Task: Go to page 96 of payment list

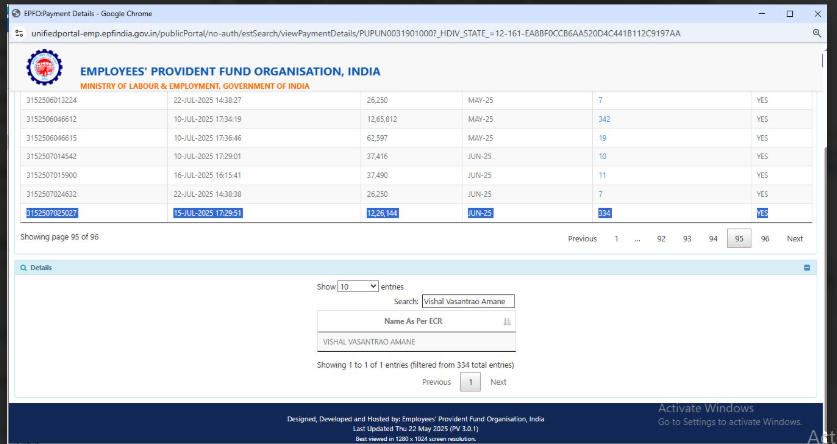Action: tap(765, 239)
